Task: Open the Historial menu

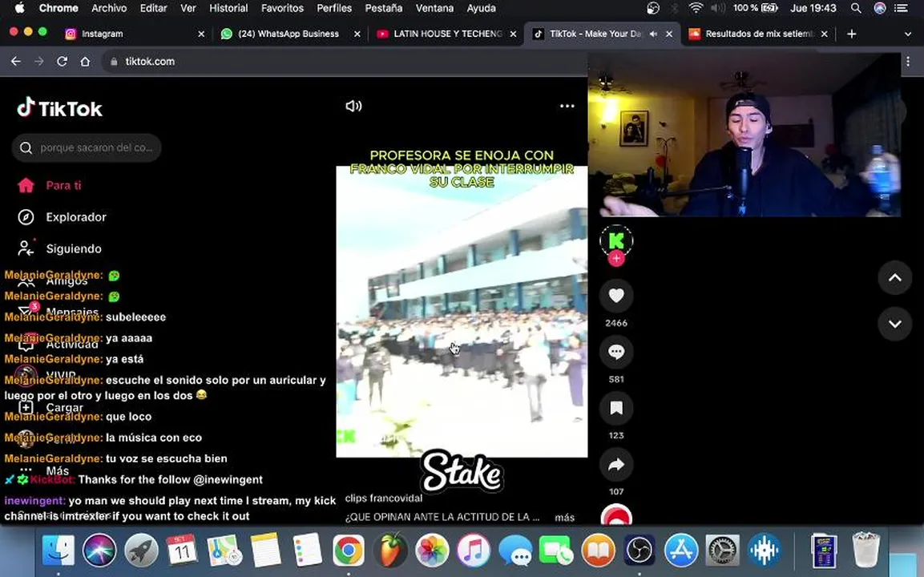Action: pyautogui.click(x=228, y=8)
